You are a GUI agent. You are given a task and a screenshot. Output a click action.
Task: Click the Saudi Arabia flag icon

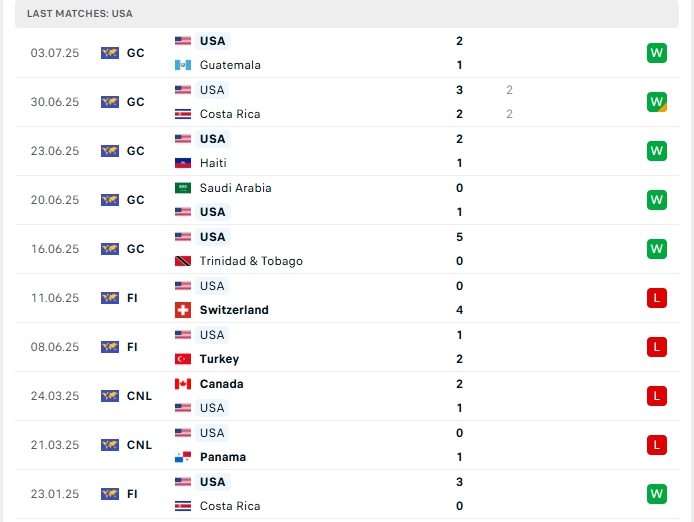pyautogui.click(x=182, y=188)
